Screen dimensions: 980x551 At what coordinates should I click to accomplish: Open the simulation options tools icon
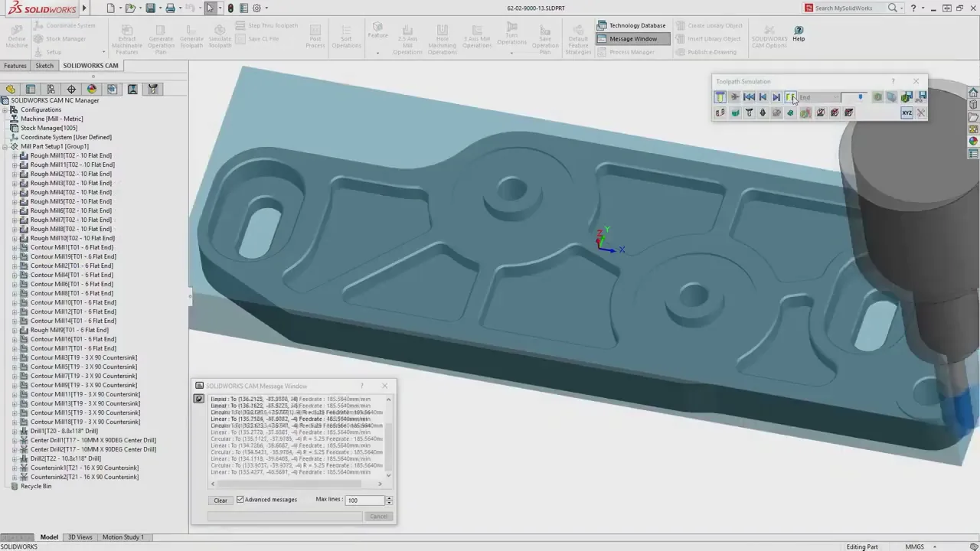921,113
